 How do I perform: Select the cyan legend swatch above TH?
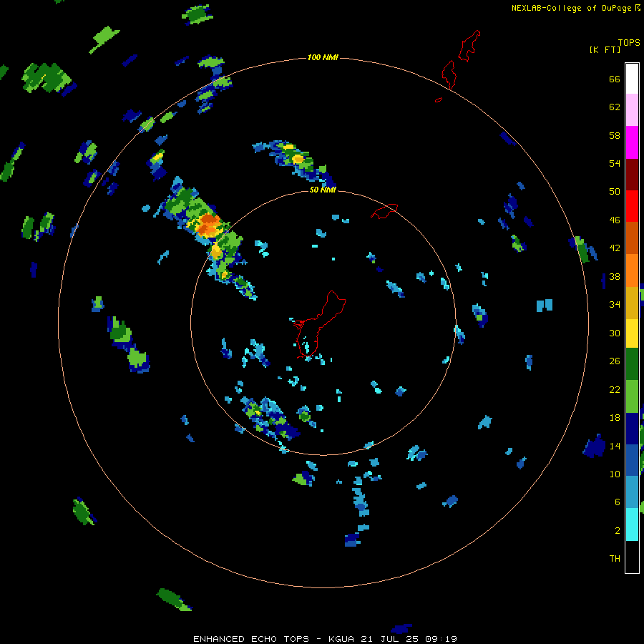coord(632,525)
